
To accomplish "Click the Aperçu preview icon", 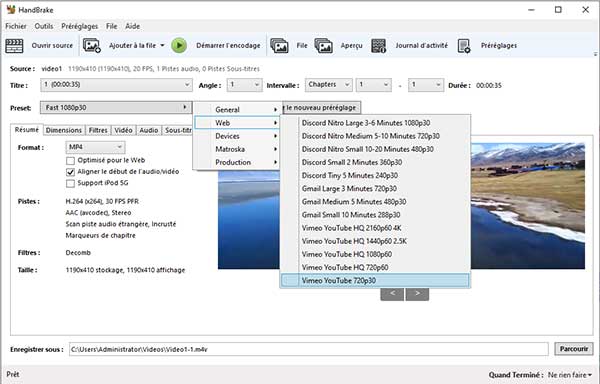I will pos(324,46).
